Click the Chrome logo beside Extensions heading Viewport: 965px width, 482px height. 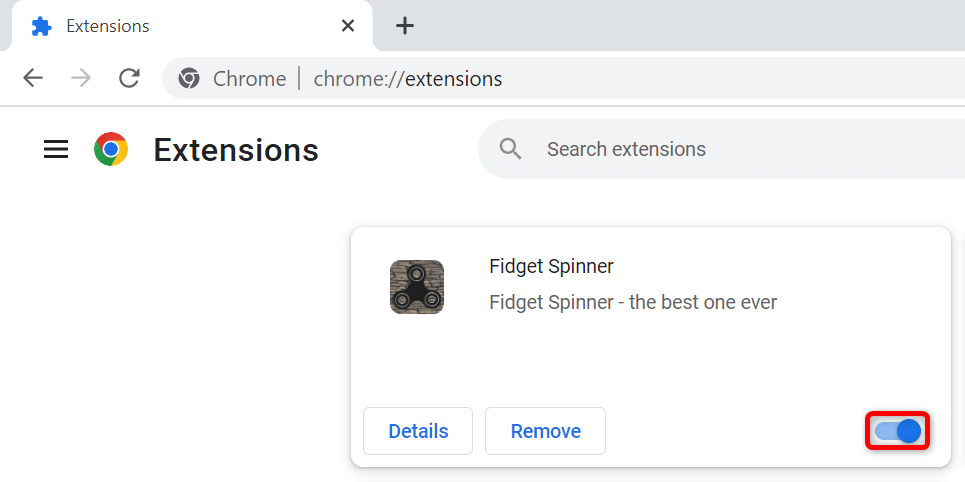[111, 150]
